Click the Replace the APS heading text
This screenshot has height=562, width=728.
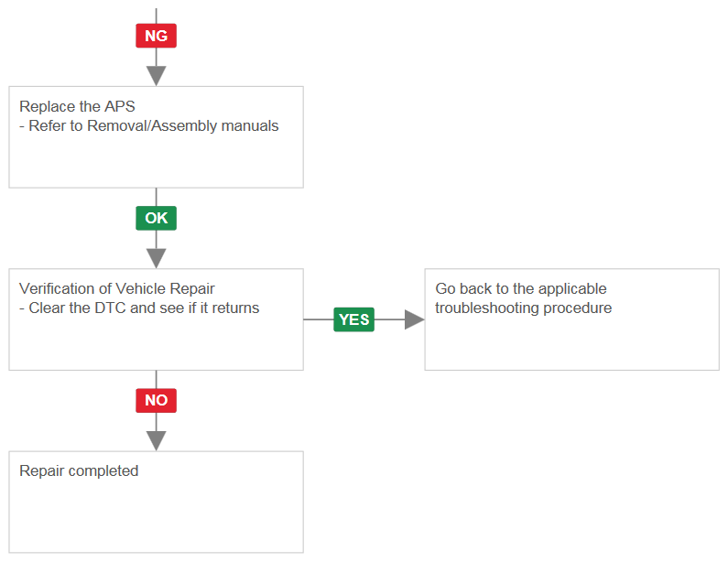[x=77, y=106]
